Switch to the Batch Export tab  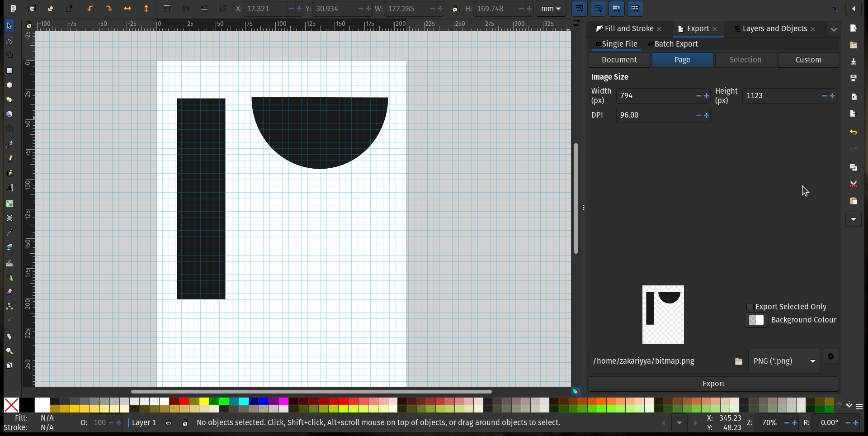(675, 44)
